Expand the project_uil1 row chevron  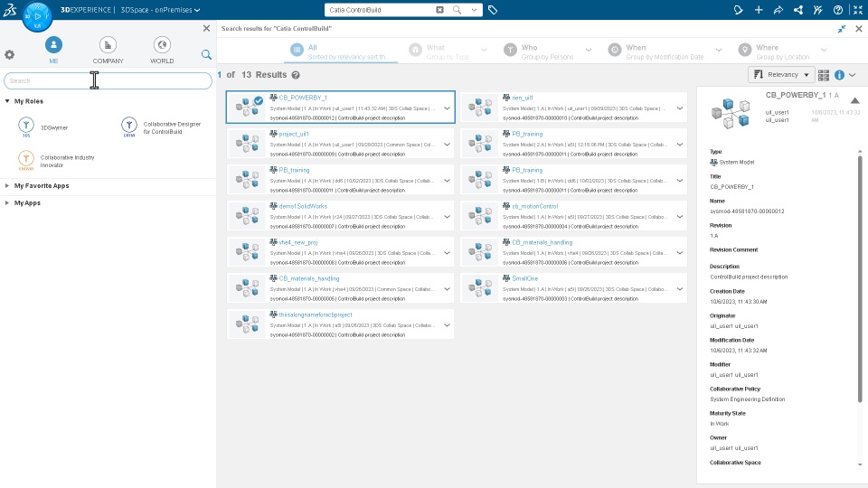click(x=447, y=145)
